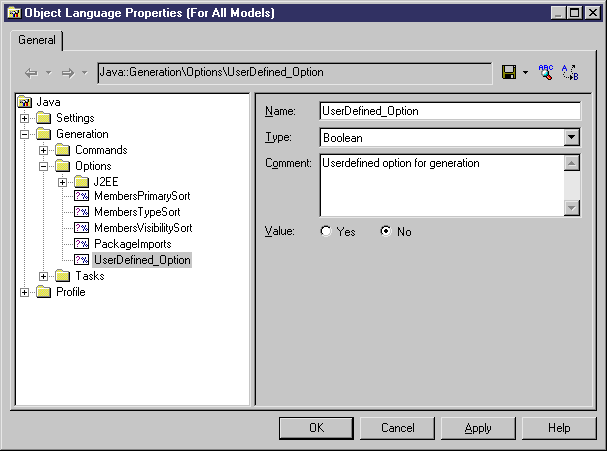
Task: Click the PackageImports option icon
Action: click(81, 244)
